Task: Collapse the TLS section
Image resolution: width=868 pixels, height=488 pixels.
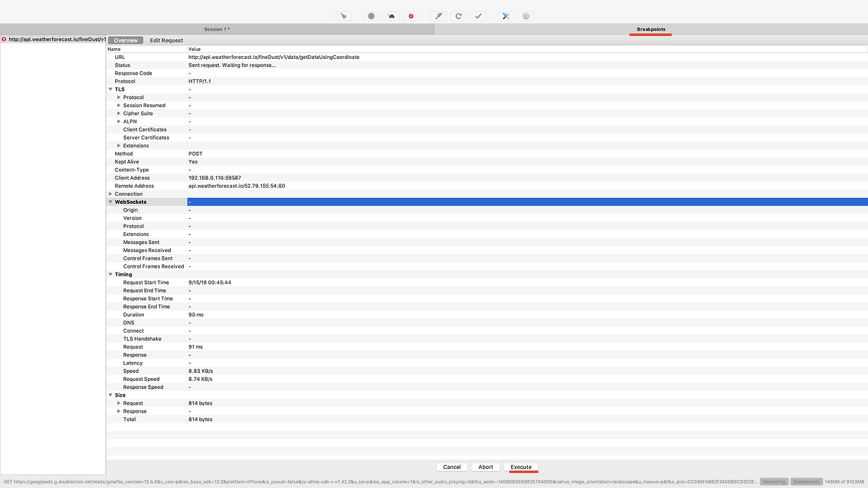Action: pos(111,89)
